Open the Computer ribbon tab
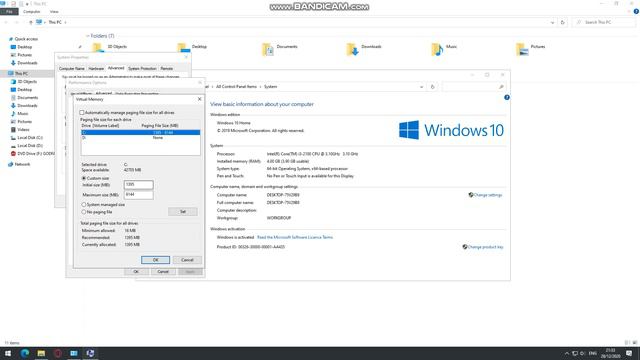The image size is (640, 360). (31, 11)
